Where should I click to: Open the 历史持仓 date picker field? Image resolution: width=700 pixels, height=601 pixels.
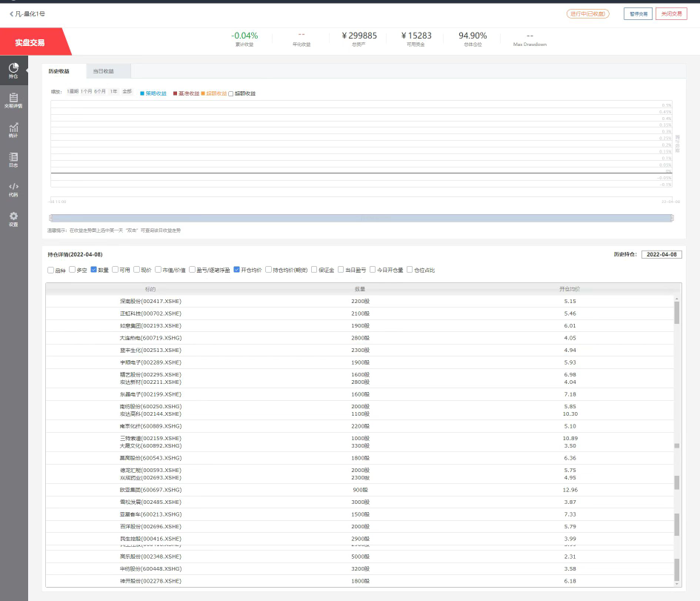click(661, 254)
